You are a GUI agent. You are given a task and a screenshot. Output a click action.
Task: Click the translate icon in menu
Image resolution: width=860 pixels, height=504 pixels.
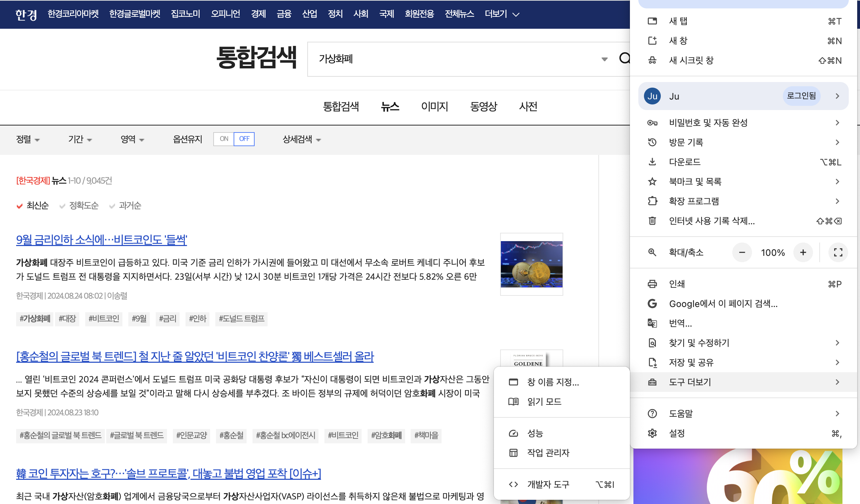coord(652,323)
